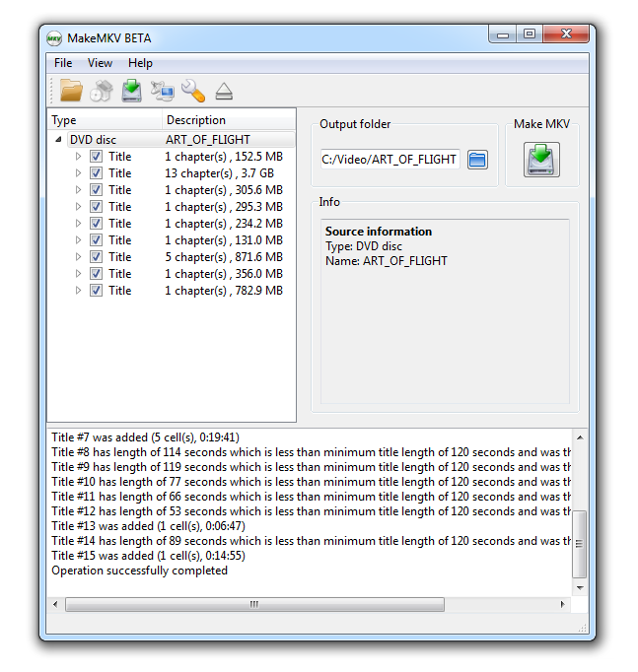Screen dimensions: 638x672
Task: Uncheck the 234.2 MB title checkbox
Action: [96, 224]
